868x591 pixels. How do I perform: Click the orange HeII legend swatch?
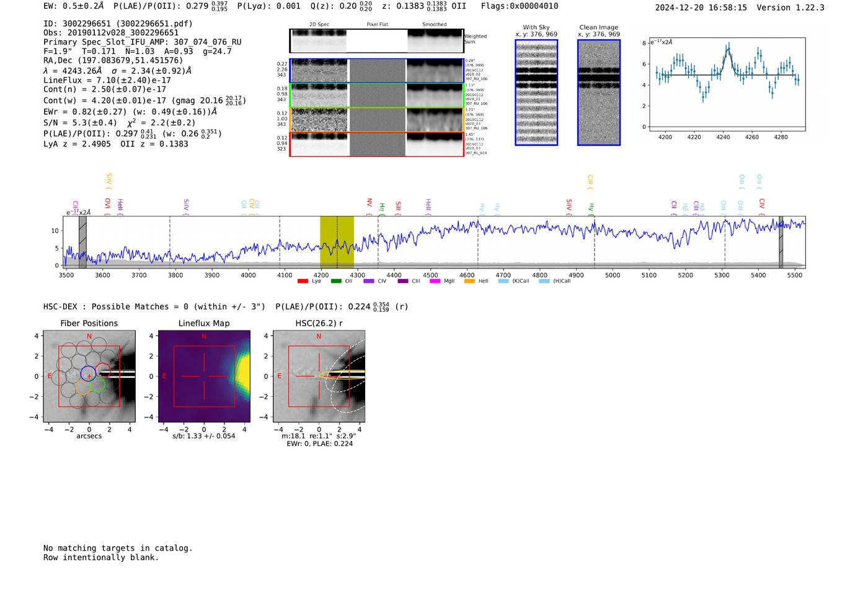(x=469, y=281)
